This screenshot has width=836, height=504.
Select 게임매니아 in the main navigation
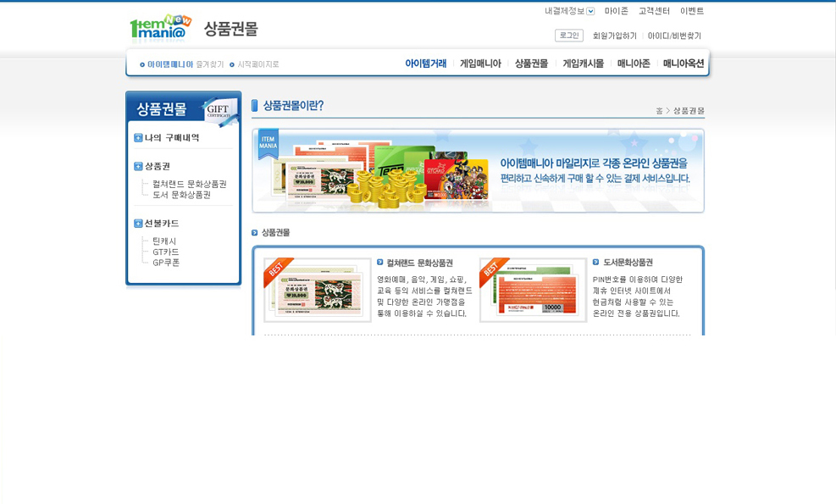tap(480, 64)
